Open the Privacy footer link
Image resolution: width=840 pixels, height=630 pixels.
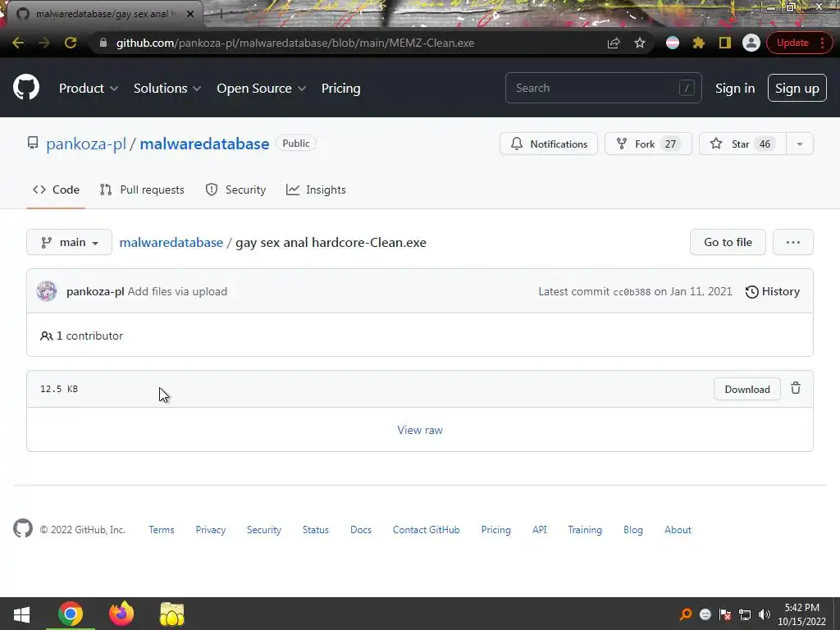211,529
